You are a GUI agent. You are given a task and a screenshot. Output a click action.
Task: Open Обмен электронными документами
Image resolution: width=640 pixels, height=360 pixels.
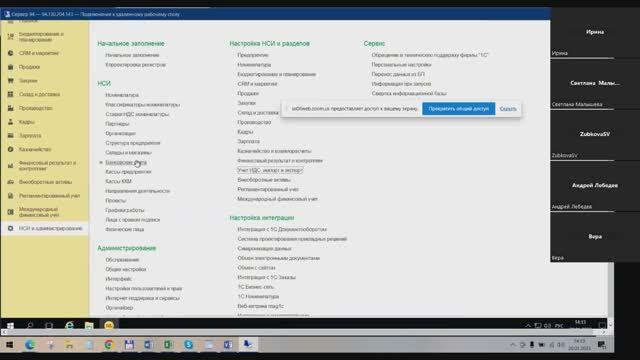(x=279, y=258)
